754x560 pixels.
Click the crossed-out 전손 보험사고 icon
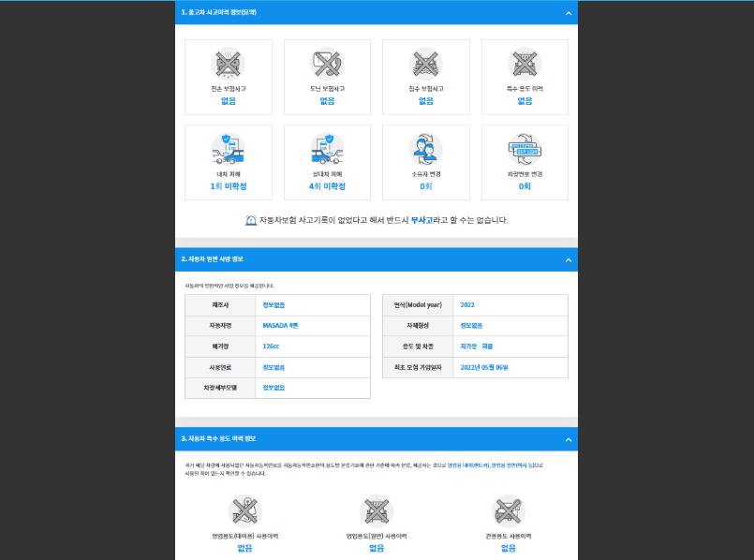[228, 64]
